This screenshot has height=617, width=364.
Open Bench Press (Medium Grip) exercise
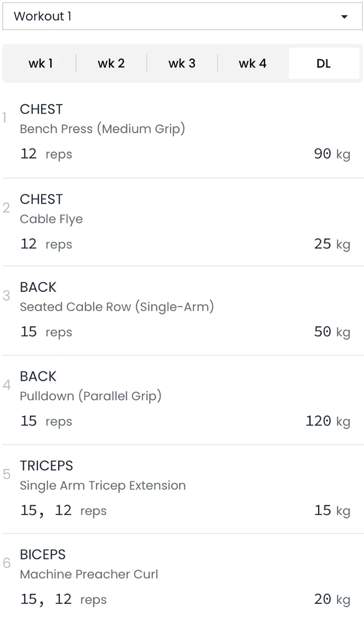click(x=102, y=129)
